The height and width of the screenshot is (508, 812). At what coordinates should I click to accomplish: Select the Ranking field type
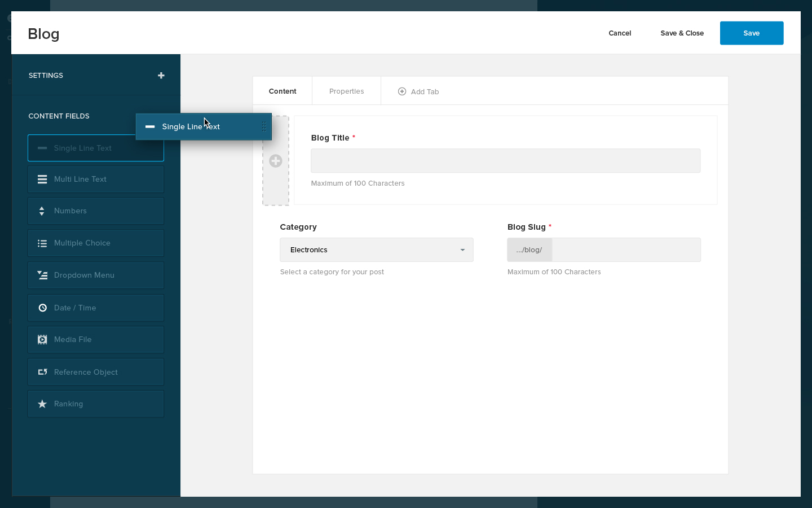pos(96,404)
